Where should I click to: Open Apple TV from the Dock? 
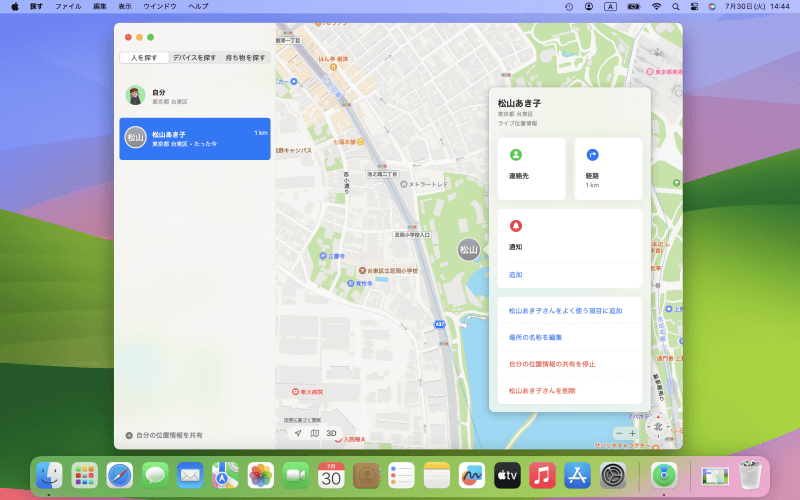pyautogui.click(x=507, y=476)
